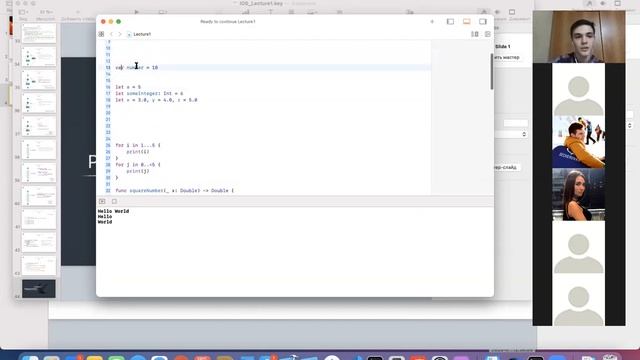
Task: Click on 'print(j)' line
Action: pyautogui.click(x=138, y=171)
